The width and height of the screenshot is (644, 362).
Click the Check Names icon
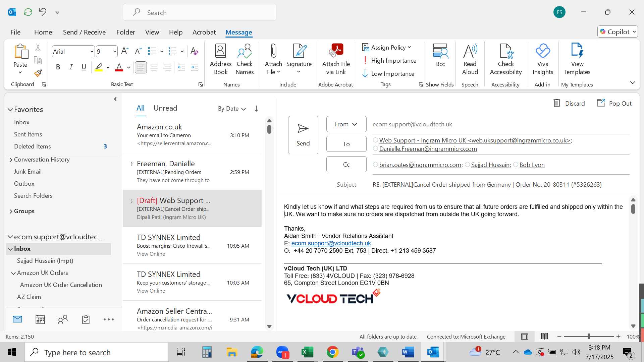pos(245,60)
